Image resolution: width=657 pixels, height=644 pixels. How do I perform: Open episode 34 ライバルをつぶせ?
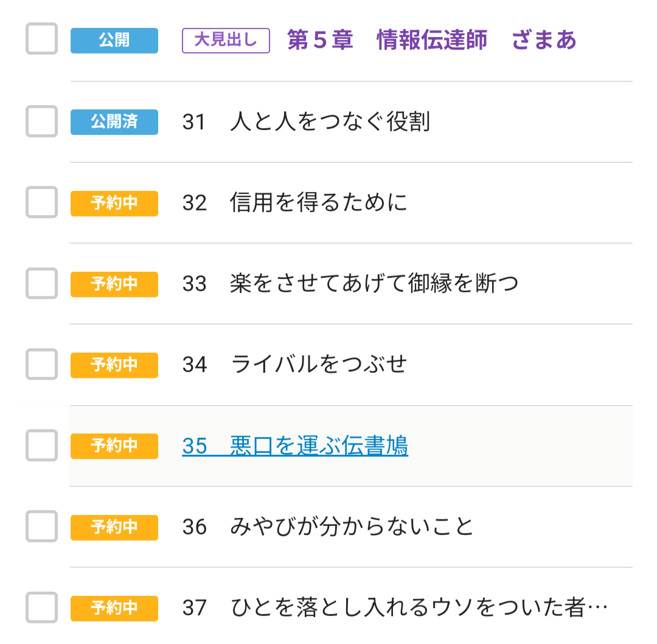click(x=295, y=364)
